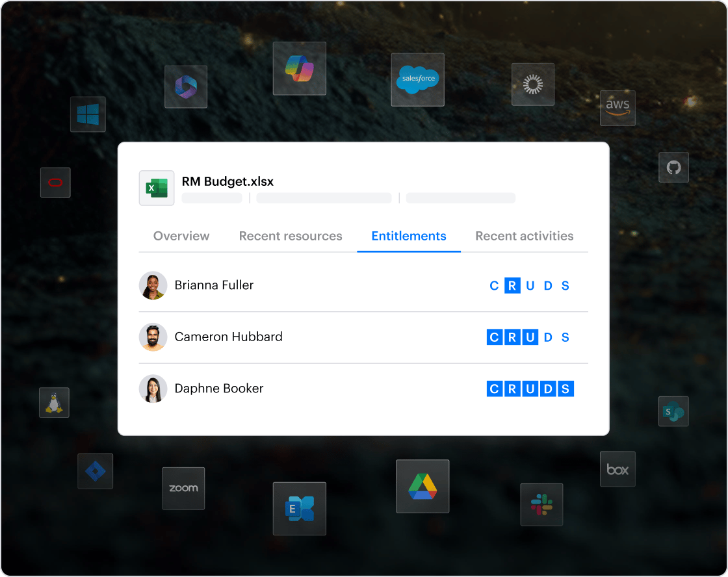
Task: Open the AWS app tile
Action: (x=617, y=108)
